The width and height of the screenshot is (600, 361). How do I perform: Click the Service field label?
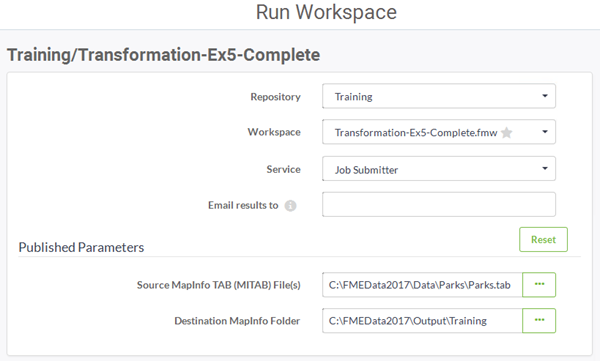[x=284, y=169]
